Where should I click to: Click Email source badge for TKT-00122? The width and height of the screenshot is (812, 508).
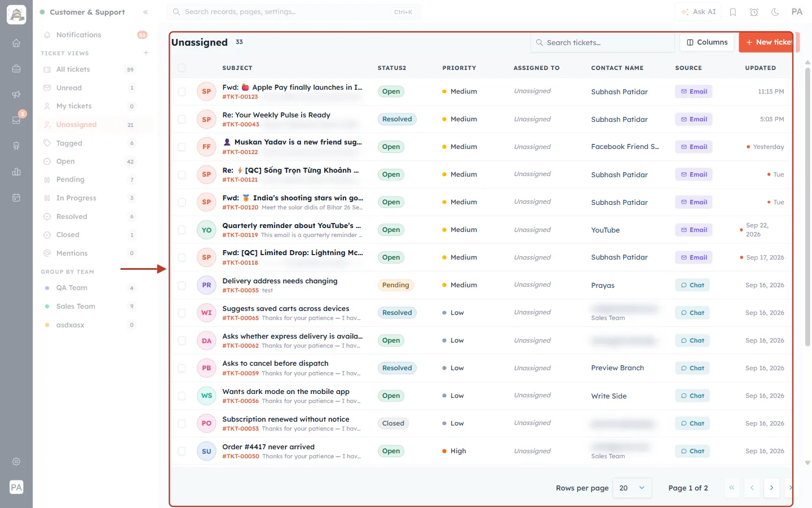pos(694,147)
